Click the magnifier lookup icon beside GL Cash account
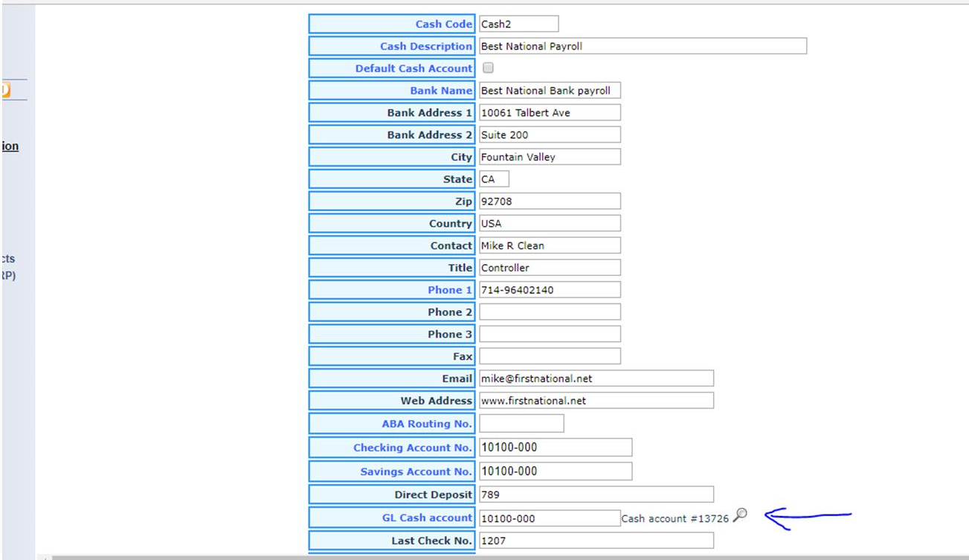Screen dimensions: 969x560 pos(739,515)
